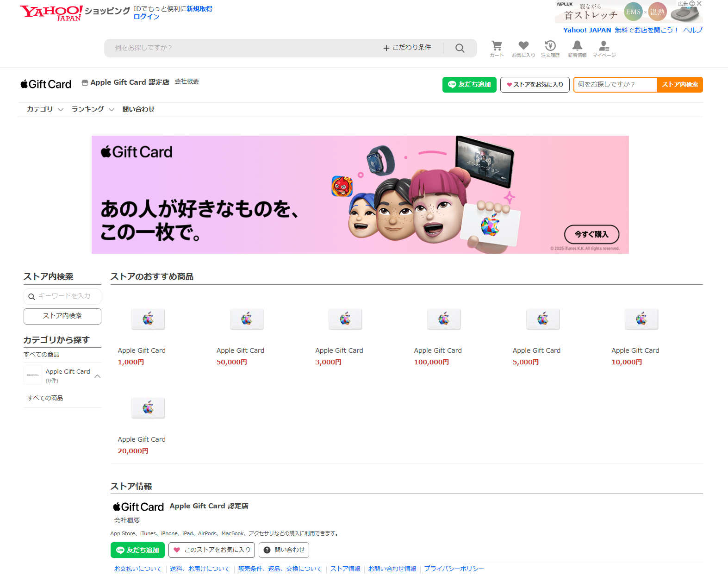Click the sidebar ストア内検索 button
Viewport: 728px width, 588px height.
62,316
